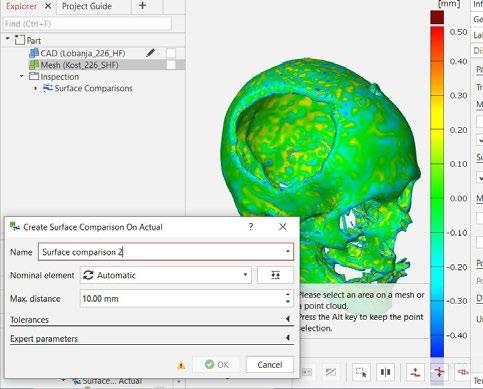This screenshot has height=389, width=483.
Task: Open help with the question mark icon
Action: (x=251, y=227)
